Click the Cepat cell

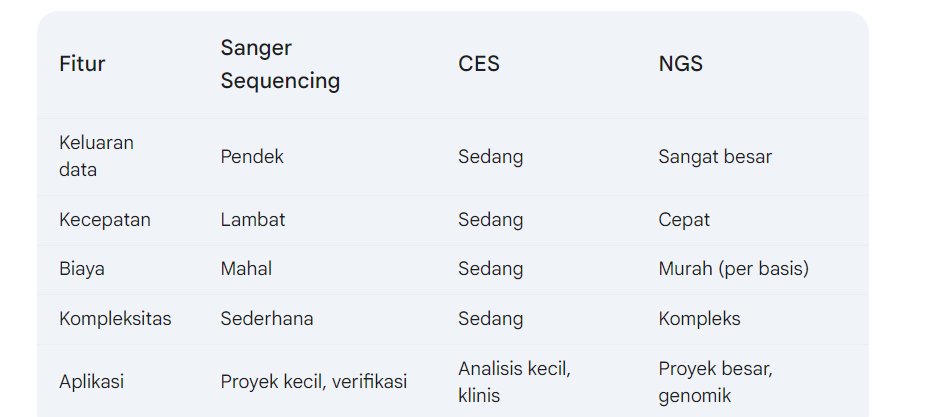point(684,220)
